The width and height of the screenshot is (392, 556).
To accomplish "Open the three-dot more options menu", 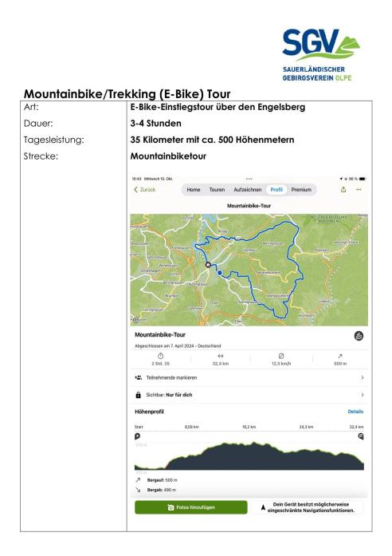I will (x=359, y=189).
